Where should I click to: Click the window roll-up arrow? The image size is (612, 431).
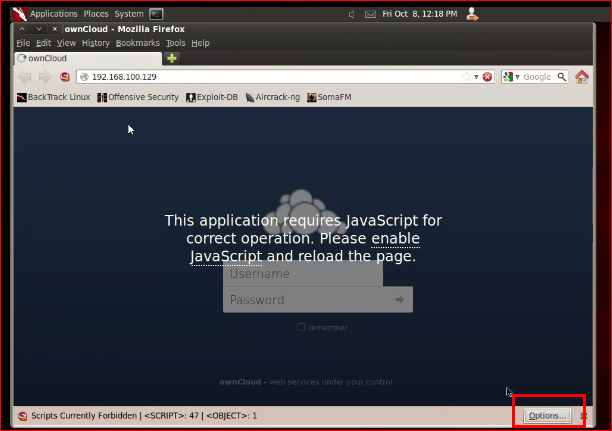pos(22,29)
